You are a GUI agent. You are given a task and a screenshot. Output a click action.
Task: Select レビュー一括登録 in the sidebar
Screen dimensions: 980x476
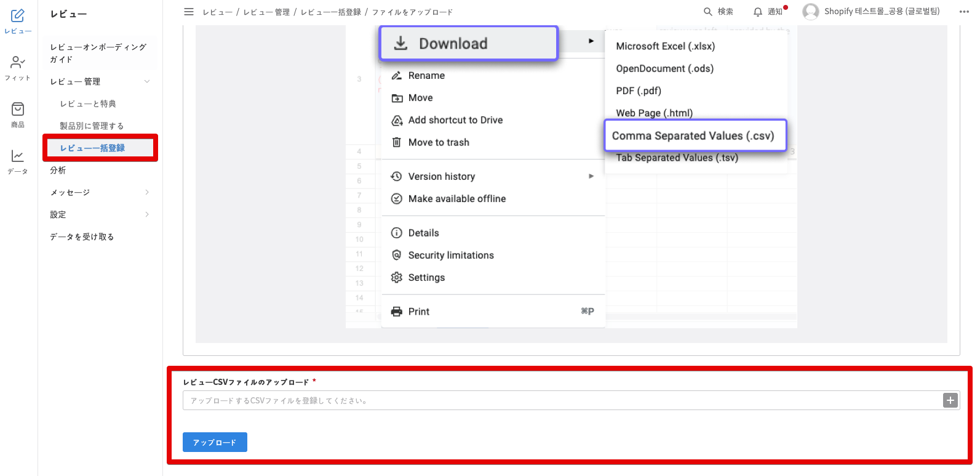pyautogui.click(x=92, y=148)
